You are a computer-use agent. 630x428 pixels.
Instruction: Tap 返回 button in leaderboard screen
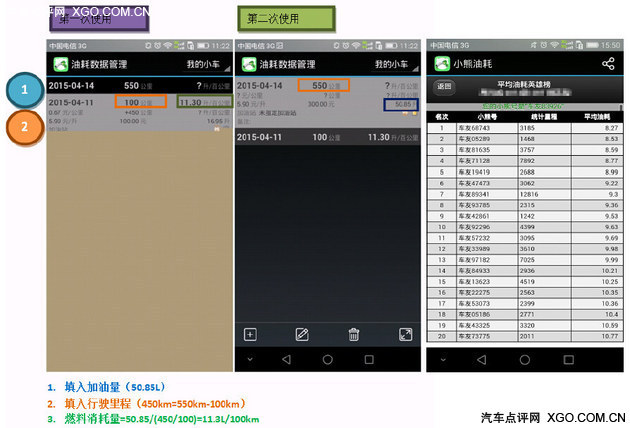(x=444, y=86)
